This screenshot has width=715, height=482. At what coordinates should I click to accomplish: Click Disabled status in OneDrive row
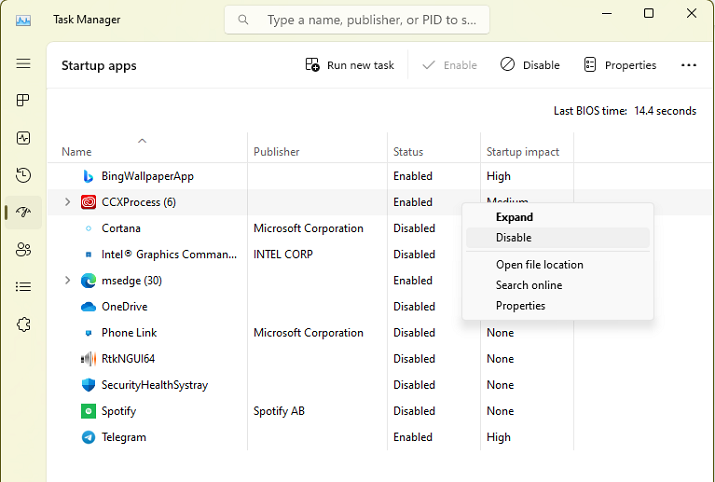[x=414, y=306]
